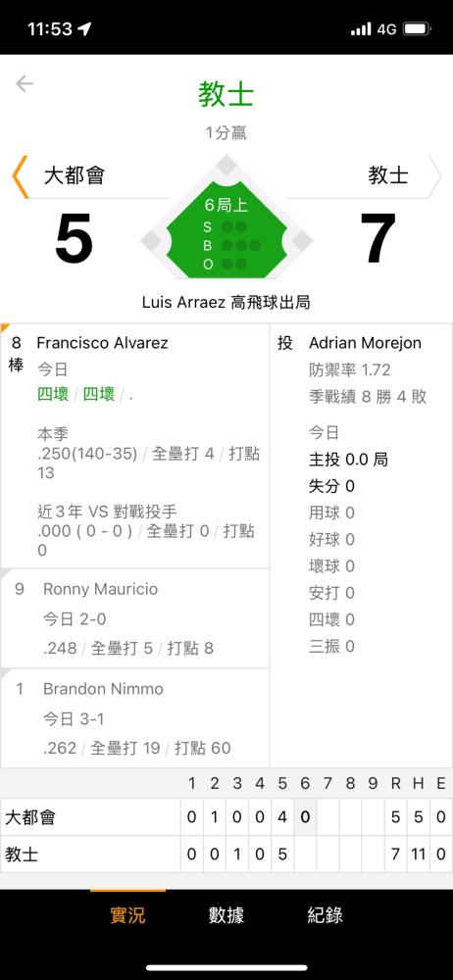
Task: Tap the location arrow in status bar
Action: 85,28
